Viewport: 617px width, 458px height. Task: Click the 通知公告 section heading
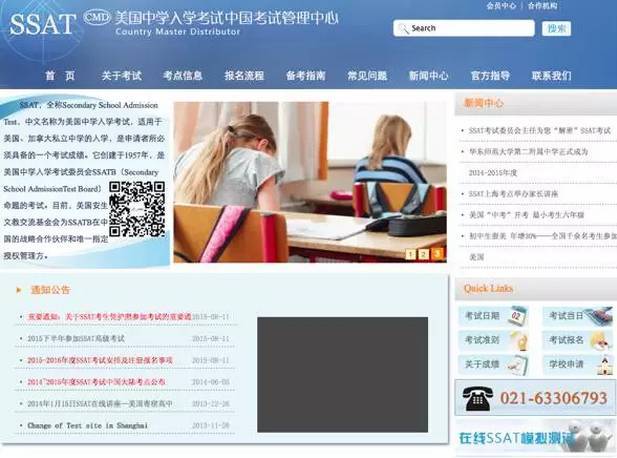click(50, 290)
